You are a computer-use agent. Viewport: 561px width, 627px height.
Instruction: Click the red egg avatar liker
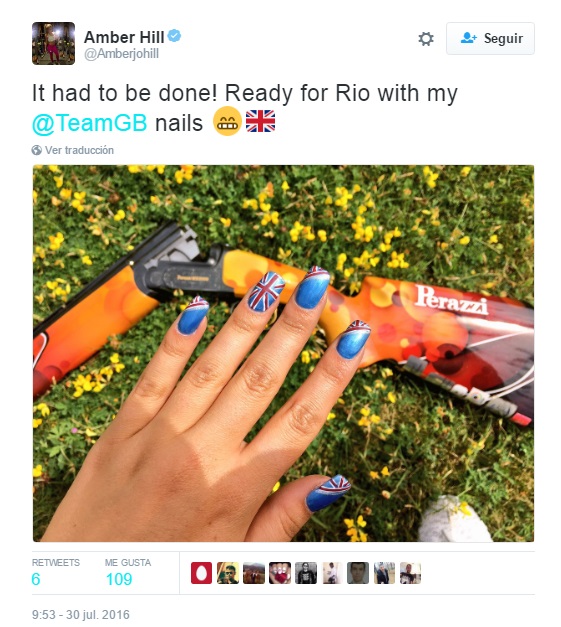pos(202,573)
